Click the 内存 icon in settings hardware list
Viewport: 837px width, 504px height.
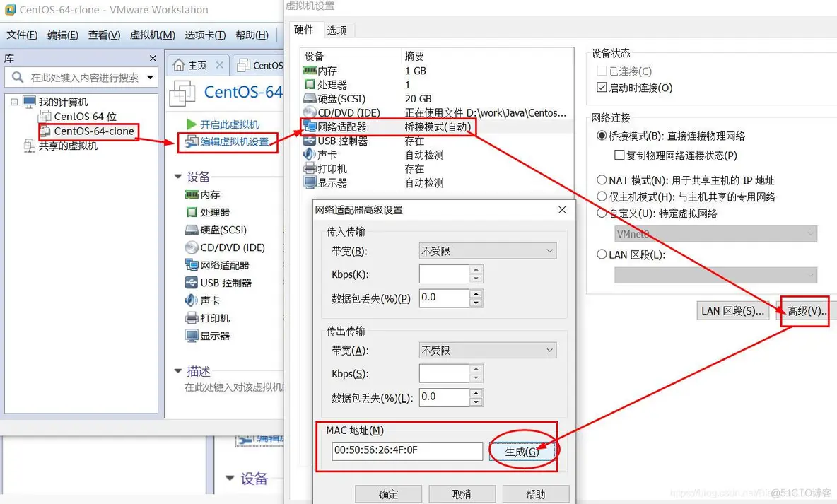coord(310,71)
